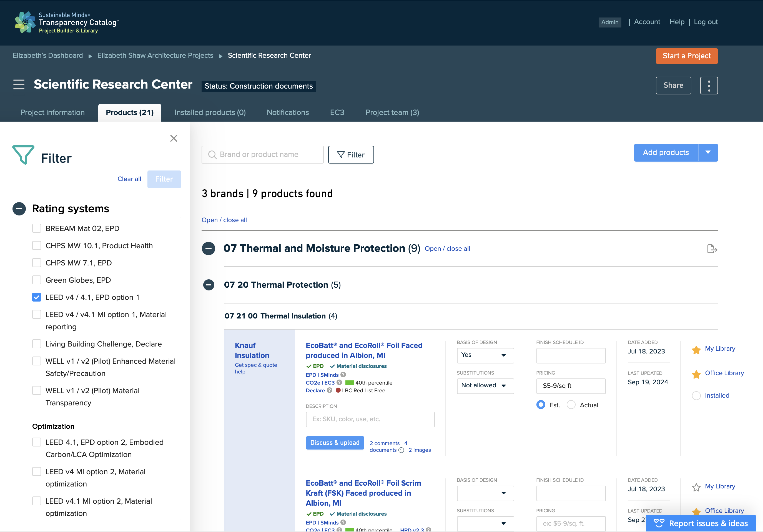This screenshot has height=532, width=763.
Task: Open the three-dot more options menu
Action: [x=709, y=86]
